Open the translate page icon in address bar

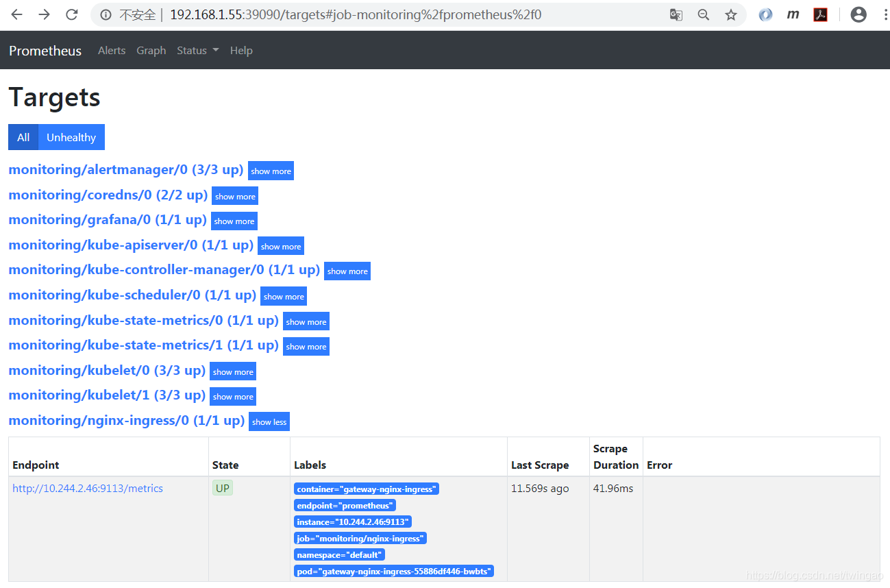pyautogui.click(x=676, y=14)
